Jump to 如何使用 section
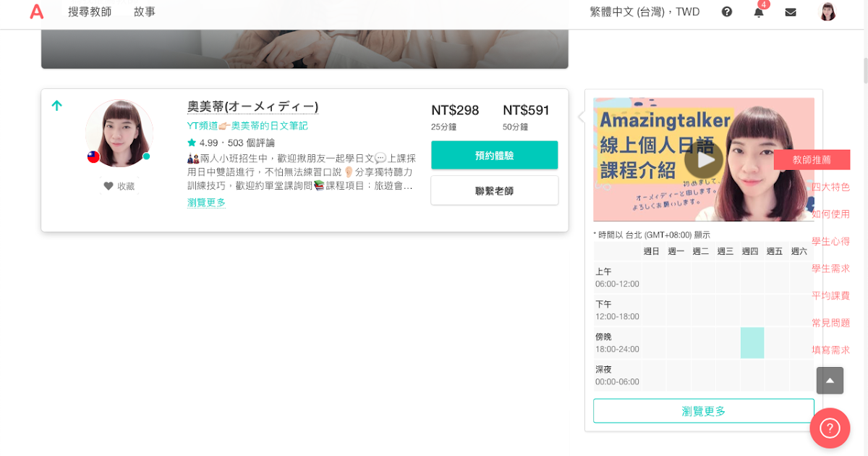Image resolution: width=868 pixels, height=456 pixels. click(830, 214)
